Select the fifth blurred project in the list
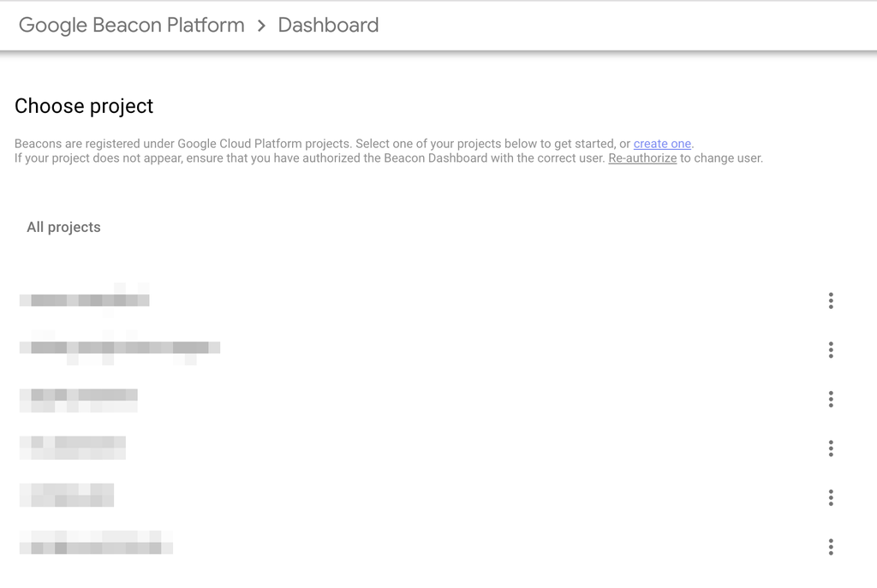Viewport: 877px width, 588px height. point(67,496)
